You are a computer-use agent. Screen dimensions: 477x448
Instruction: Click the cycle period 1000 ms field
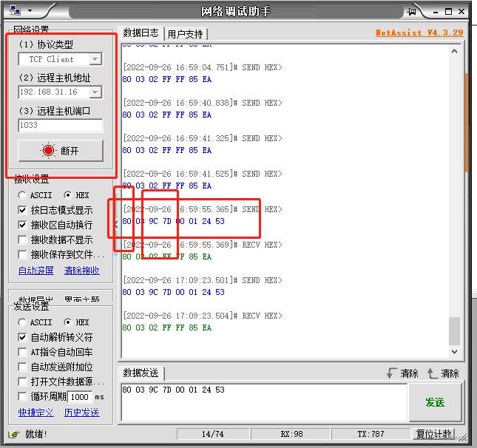(x=80, y=397)
